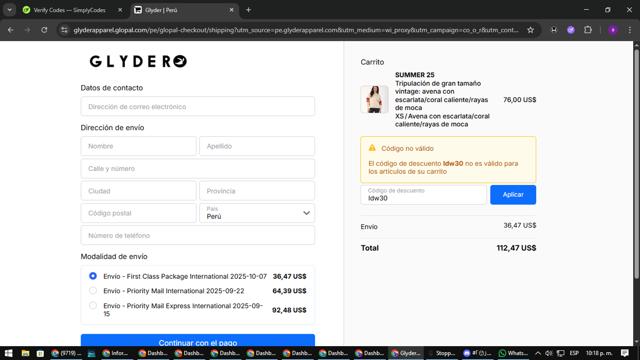
Task: Open the tab search dropdown arrow
Action: tap(9, 10)
